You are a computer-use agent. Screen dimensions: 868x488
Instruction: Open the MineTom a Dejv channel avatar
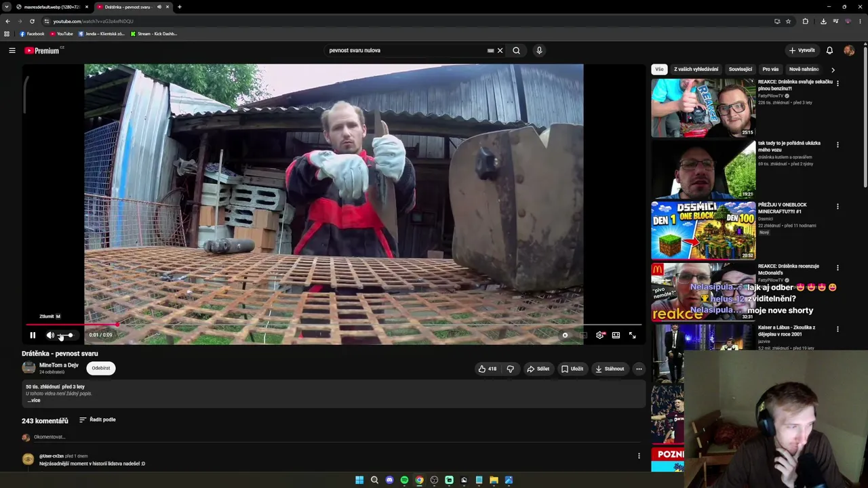point(28,367)
